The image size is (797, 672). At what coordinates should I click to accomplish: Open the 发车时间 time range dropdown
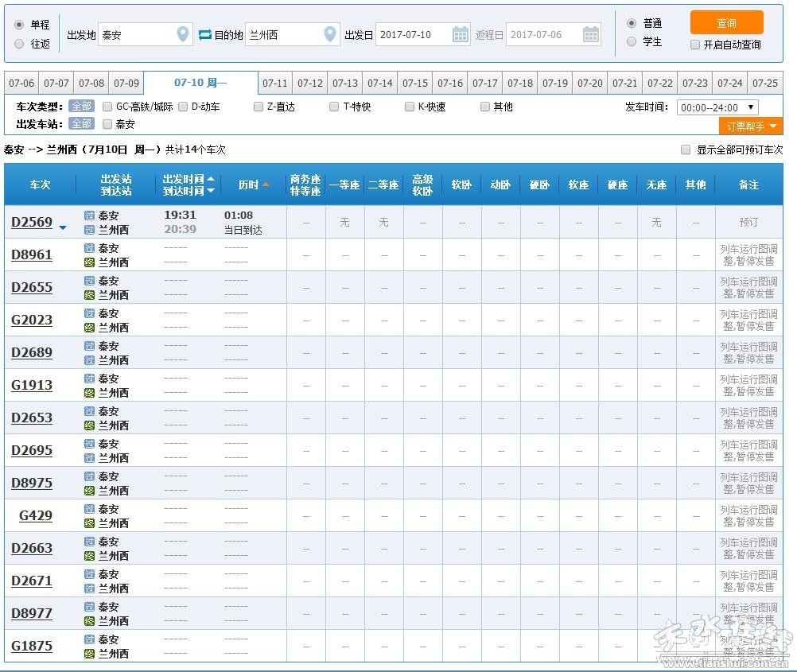(717, 107)
